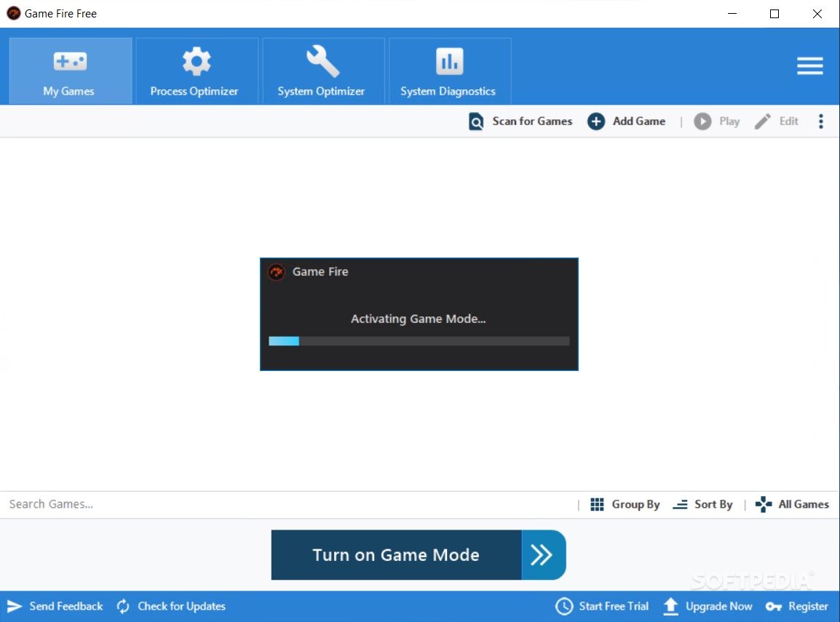
Task: Click Turn on Game Mode button
Action: [396, 555]
